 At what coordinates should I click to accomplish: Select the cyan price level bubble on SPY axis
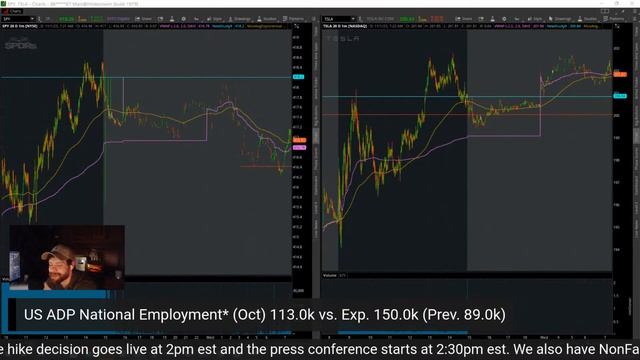point(298,77)
